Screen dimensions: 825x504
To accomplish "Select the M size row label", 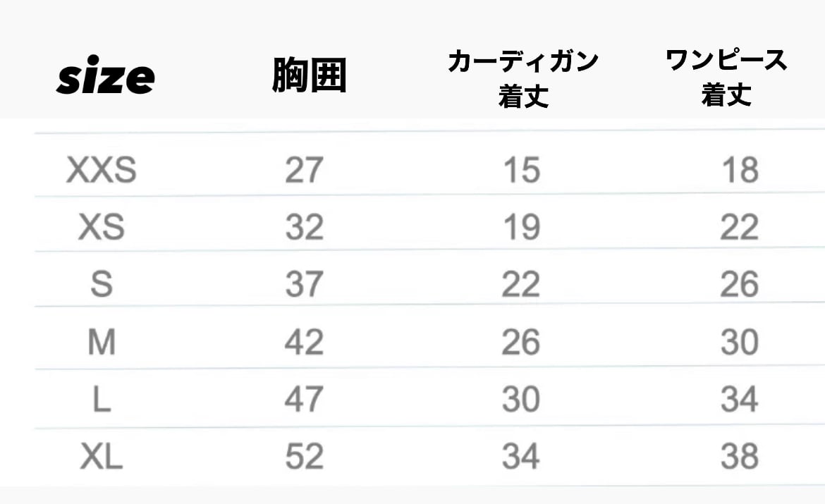I will [x=102, y=343].
